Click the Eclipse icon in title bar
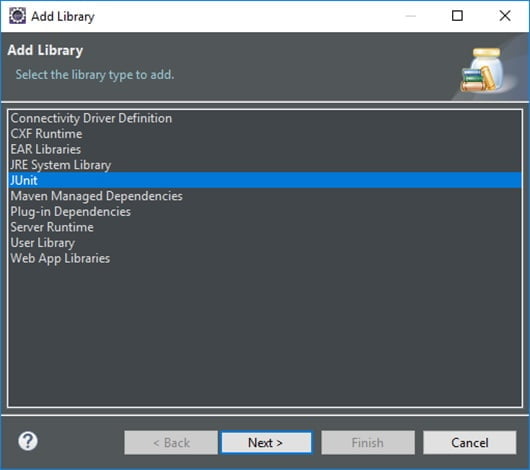 pos(17,16)
